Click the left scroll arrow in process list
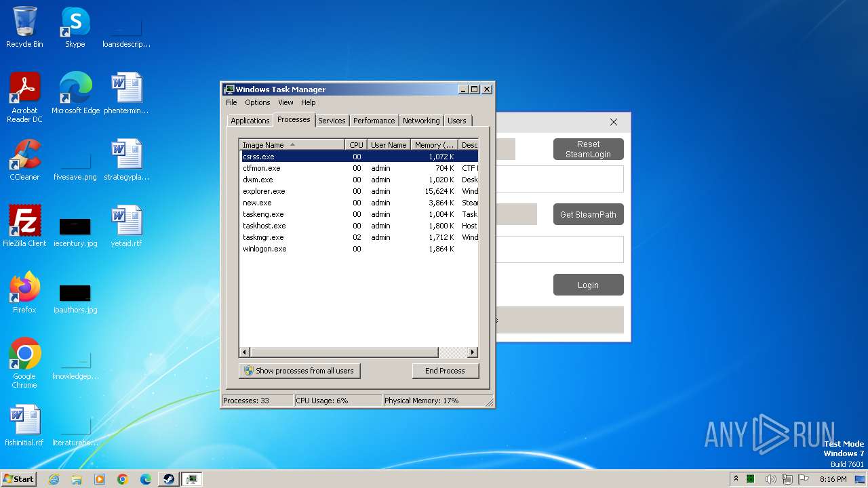Screen dimensions: 868x488 tap(245, 352)
